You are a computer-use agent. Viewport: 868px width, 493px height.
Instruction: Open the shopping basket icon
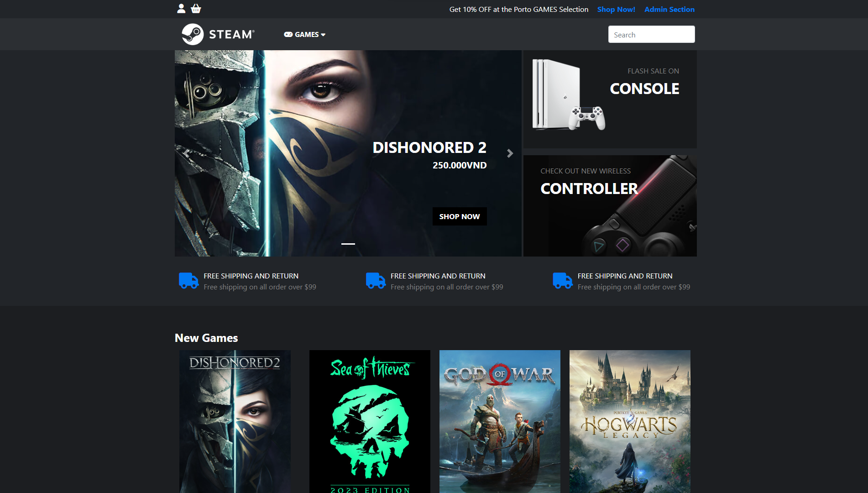pos(196,9)
